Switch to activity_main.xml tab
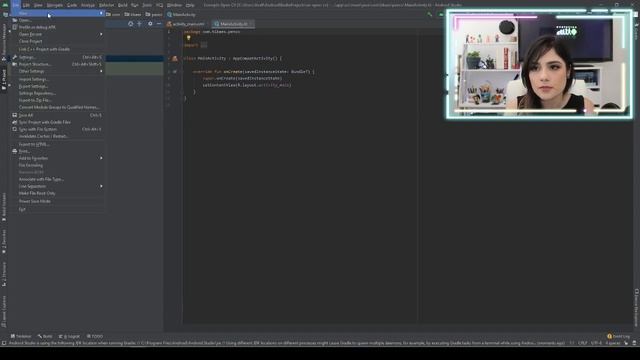The width and height of the screenshot is (640, 360). tap(186, 24)
